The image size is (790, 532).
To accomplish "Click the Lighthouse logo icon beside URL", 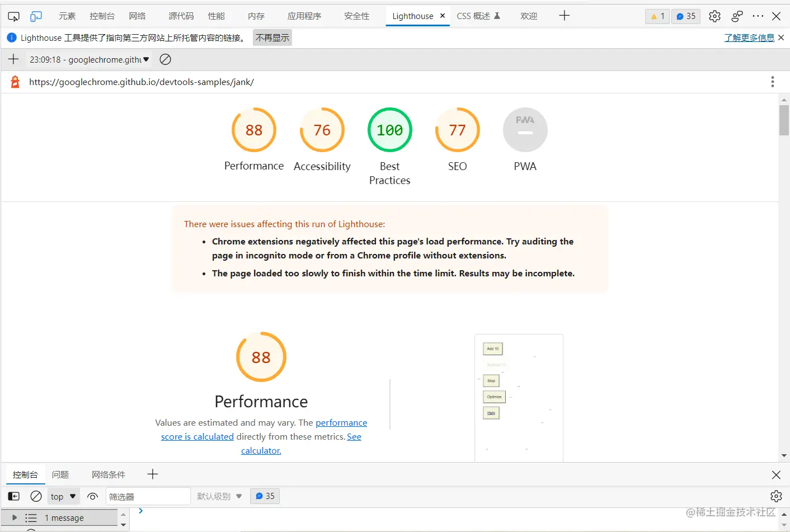I will point(15,82).
